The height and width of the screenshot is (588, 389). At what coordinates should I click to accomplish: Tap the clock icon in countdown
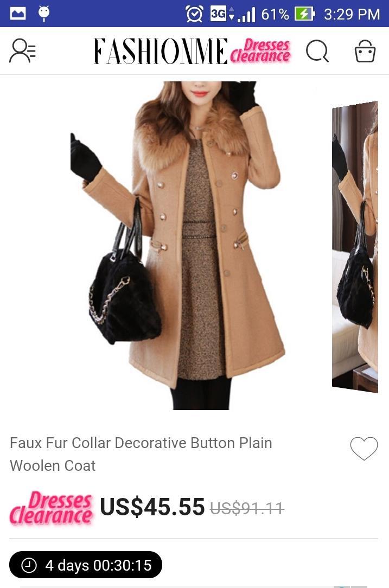click(29, 565)
